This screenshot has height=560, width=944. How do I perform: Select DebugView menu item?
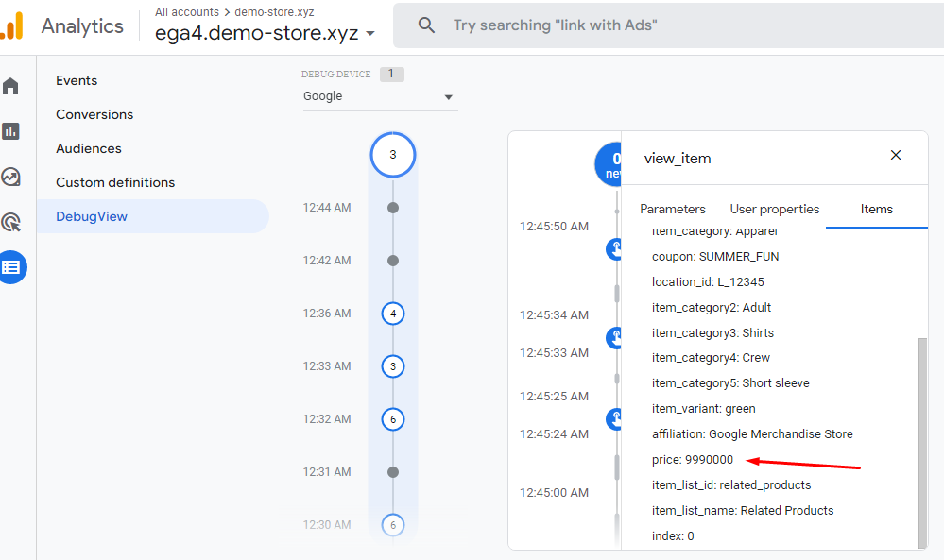[x=152, y=216]
